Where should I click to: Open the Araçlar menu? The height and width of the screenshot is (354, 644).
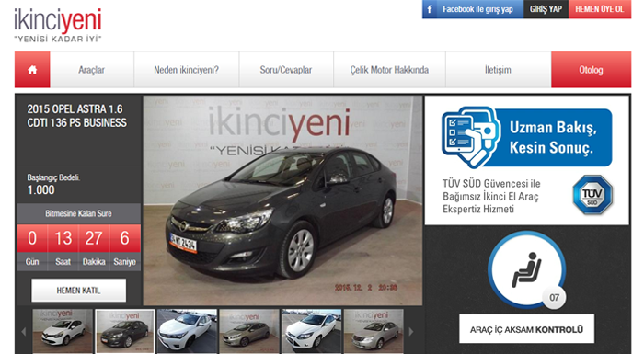pos(92,69)
